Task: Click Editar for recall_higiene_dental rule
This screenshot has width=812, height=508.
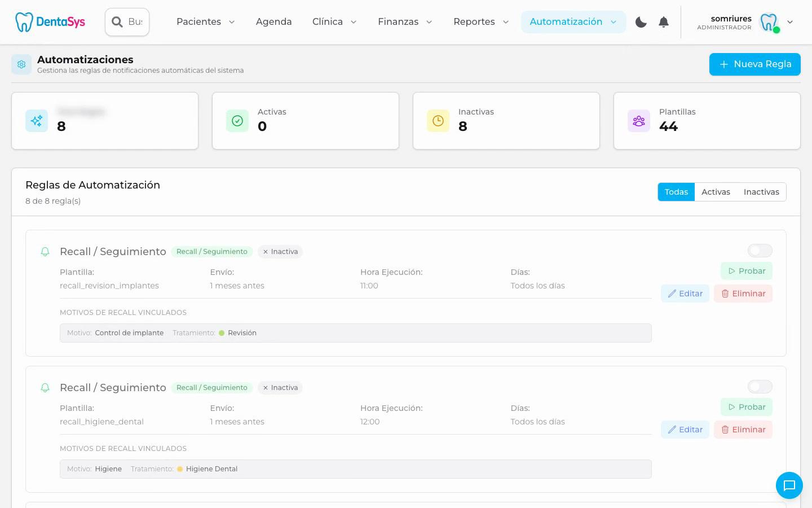Action: [x=685, y=430]
